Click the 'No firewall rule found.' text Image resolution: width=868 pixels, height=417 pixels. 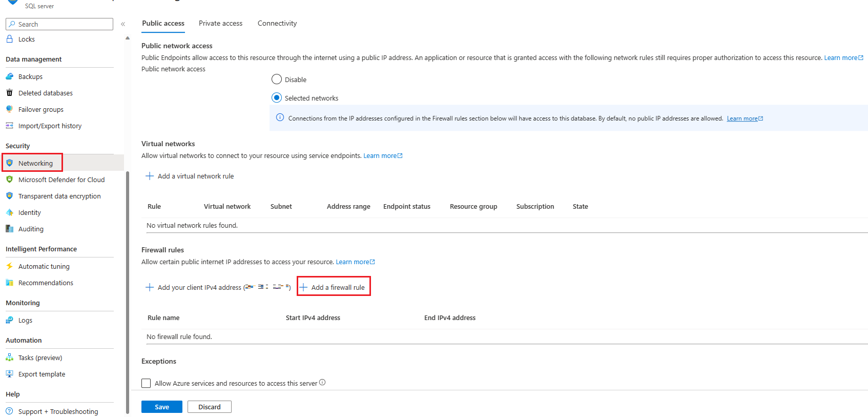[x=179, y=337]
